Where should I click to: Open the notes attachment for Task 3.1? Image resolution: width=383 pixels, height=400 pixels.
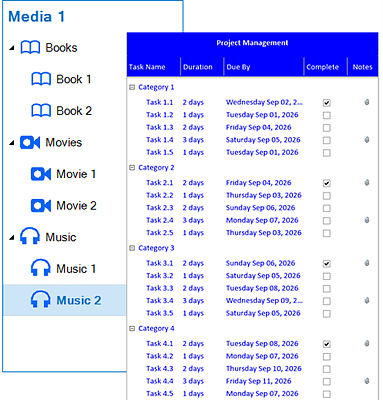(x=367, y=263)
